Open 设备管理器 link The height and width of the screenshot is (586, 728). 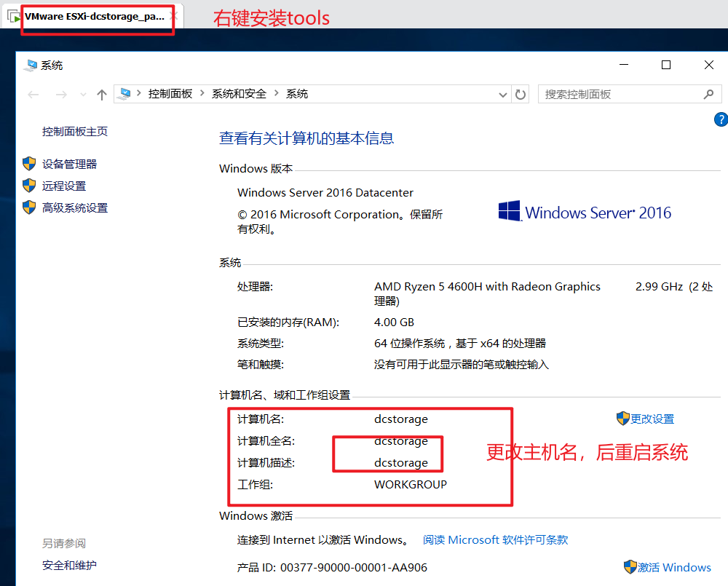69,165
